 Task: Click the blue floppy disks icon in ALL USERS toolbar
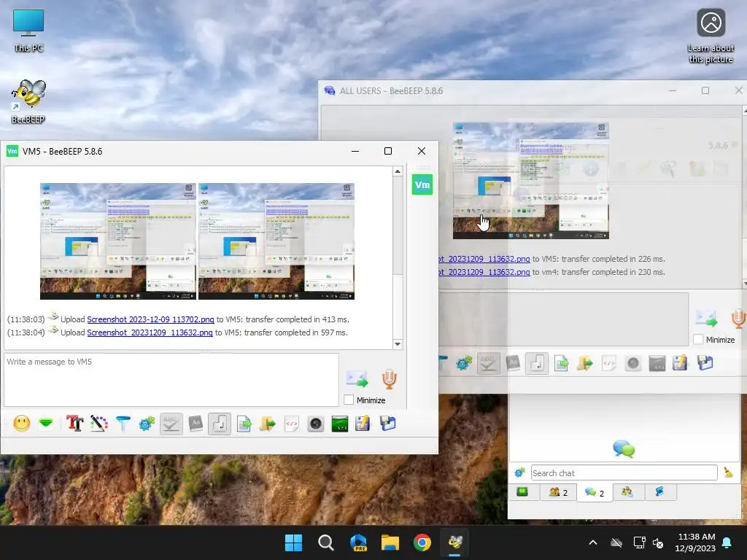tap(705, 363)
